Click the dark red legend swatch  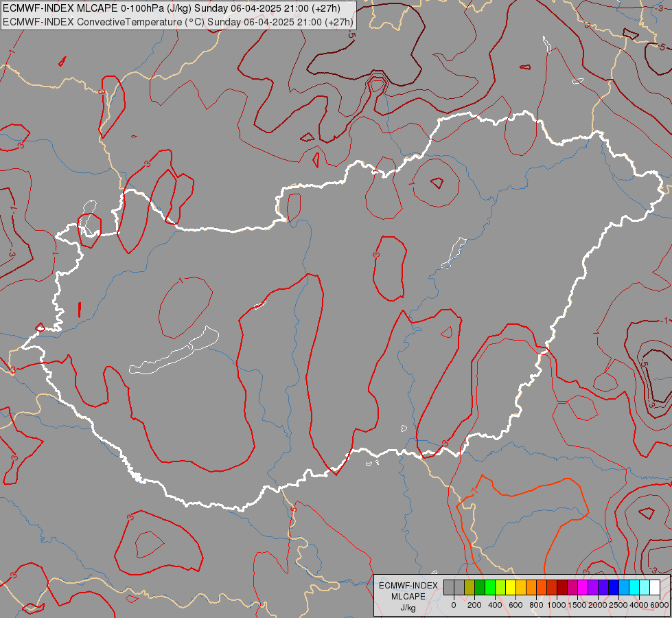(563, 587)
